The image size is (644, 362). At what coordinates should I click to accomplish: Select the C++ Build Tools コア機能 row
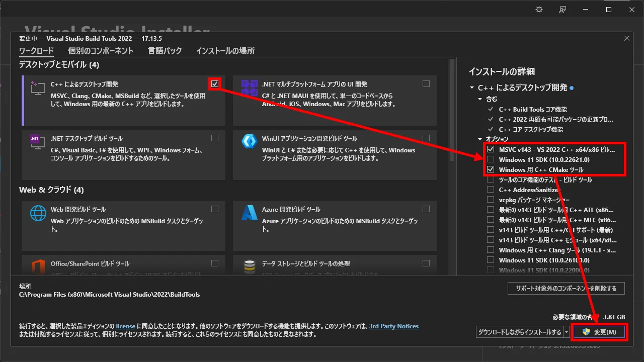(533, 109)
